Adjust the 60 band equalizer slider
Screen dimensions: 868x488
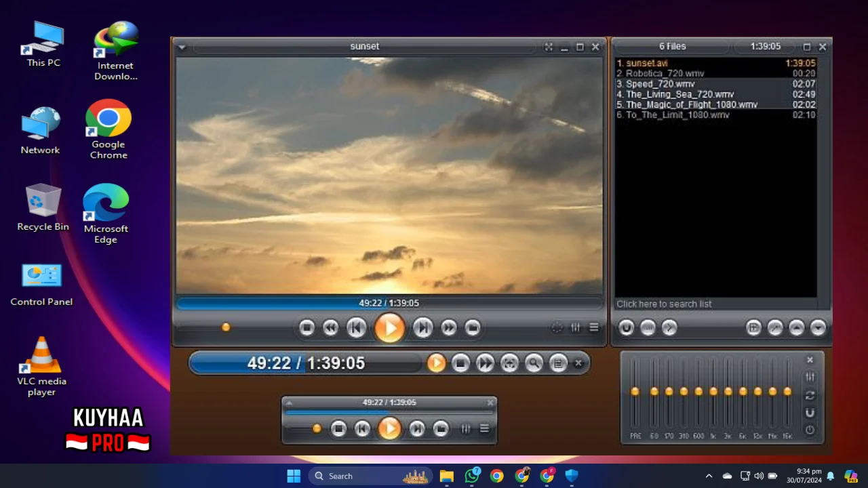pyautogui.click(x=654, y=391)
